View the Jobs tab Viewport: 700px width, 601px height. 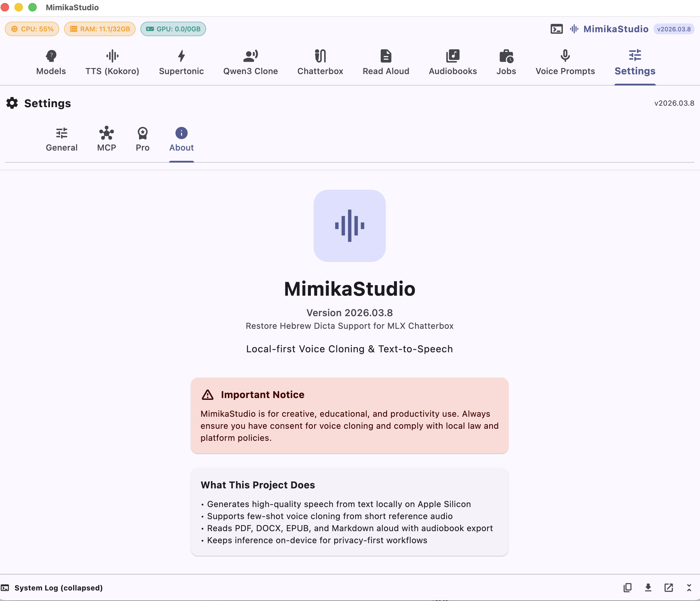coord(506,63)
